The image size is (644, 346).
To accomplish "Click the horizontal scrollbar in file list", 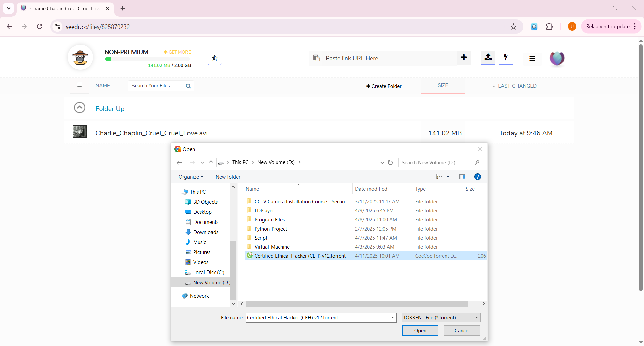I will click(357, 304).
